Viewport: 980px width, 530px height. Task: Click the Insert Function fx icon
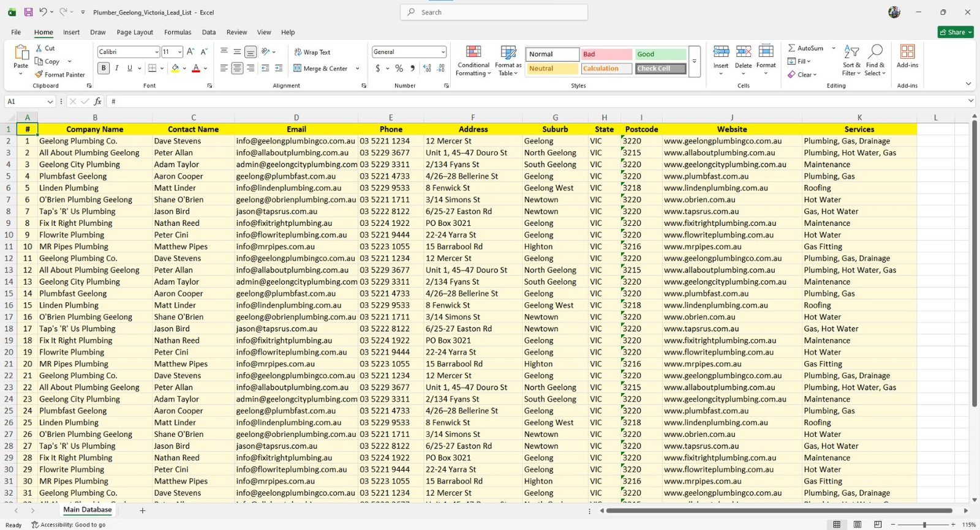(97, 102)
